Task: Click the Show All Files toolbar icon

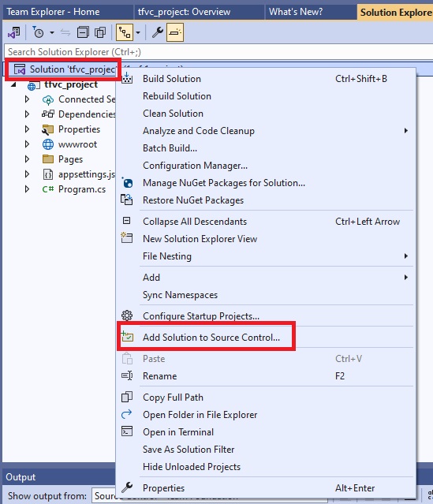Action: point(100,32)
